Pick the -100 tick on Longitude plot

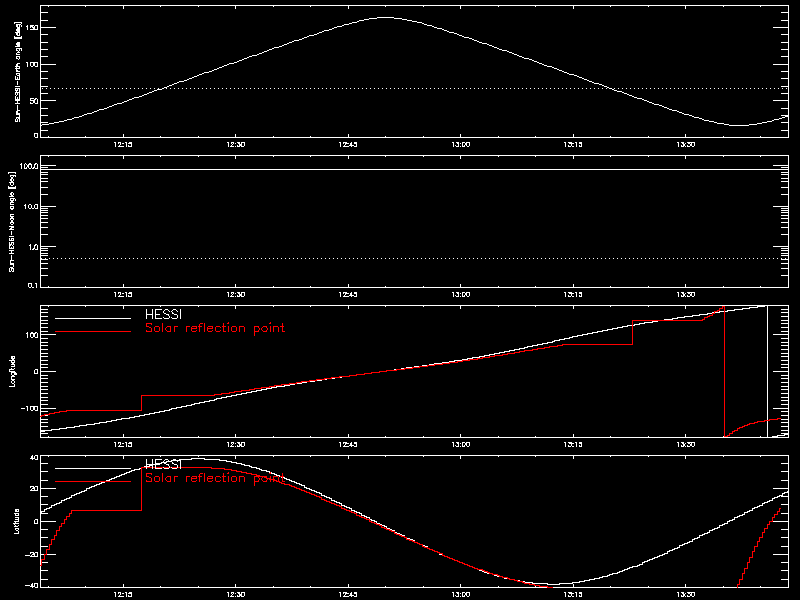pyautogui.click(x=30, y=408)
